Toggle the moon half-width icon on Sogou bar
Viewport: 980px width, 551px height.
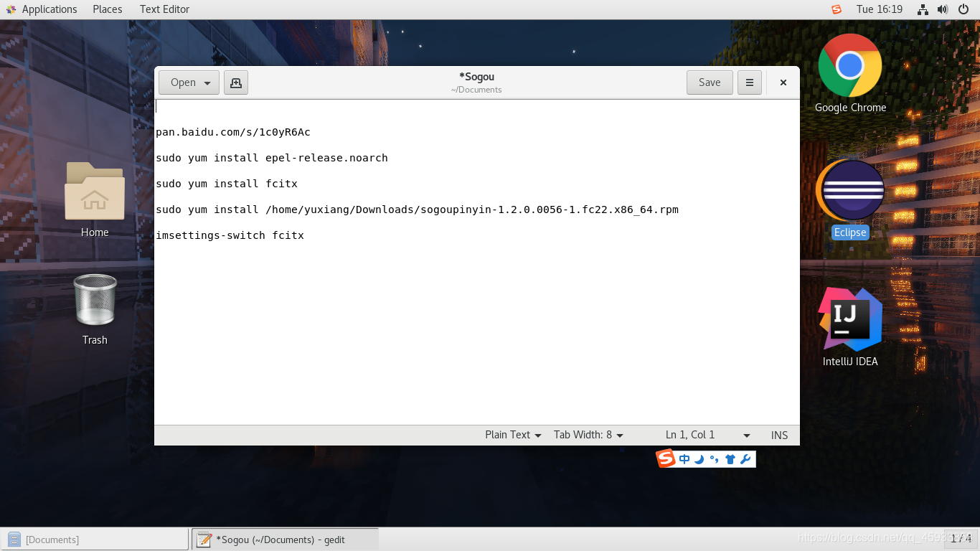tap(699, 459)
